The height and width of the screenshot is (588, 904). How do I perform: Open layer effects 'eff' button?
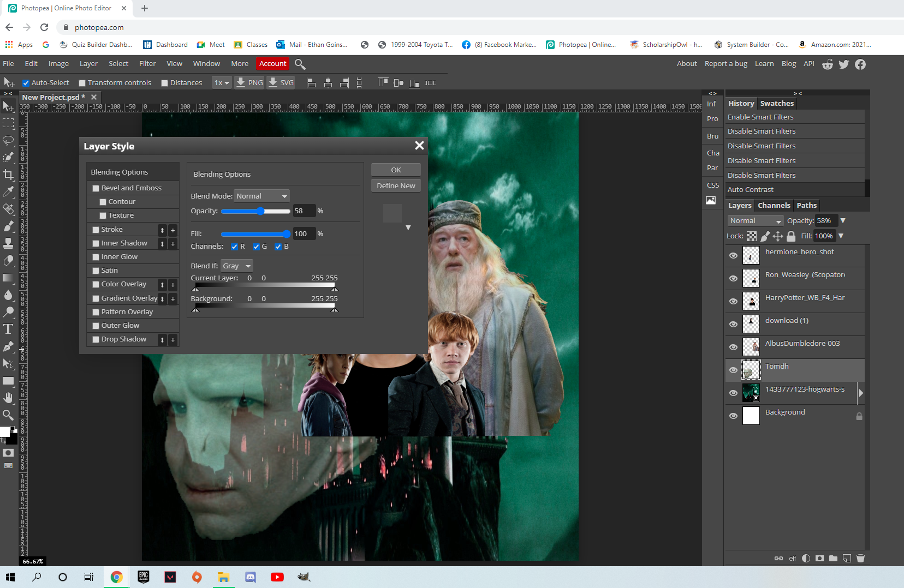click(792, 558)
